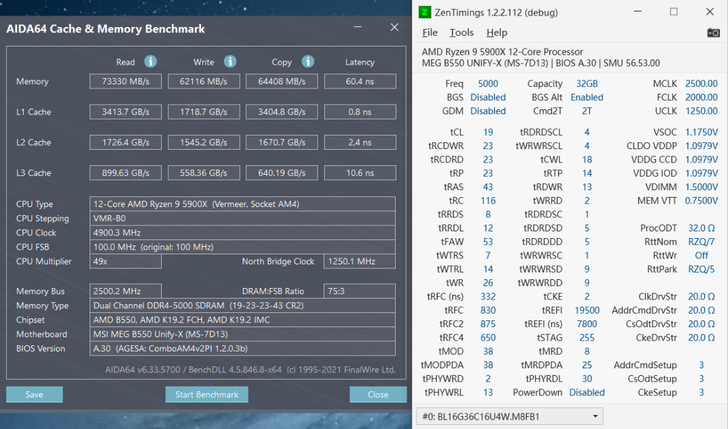
Task: Click the CPU Clock field 4900.3 MHz
Action: tap(242, 233)
